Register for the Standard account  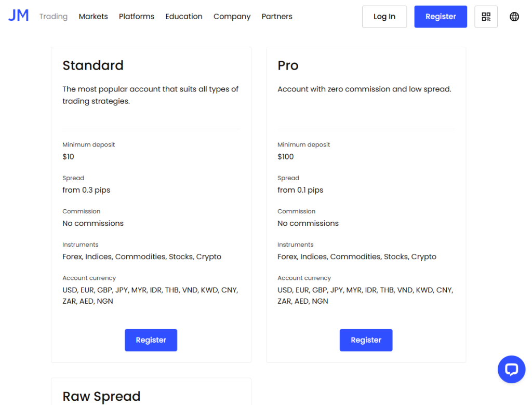[x=151, y=340]
